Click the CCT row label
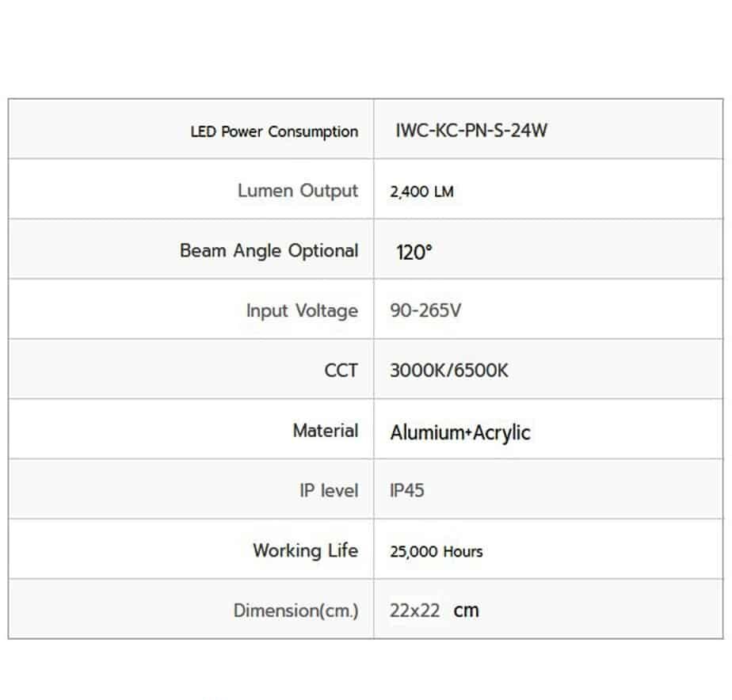 [x=341, y=370]
